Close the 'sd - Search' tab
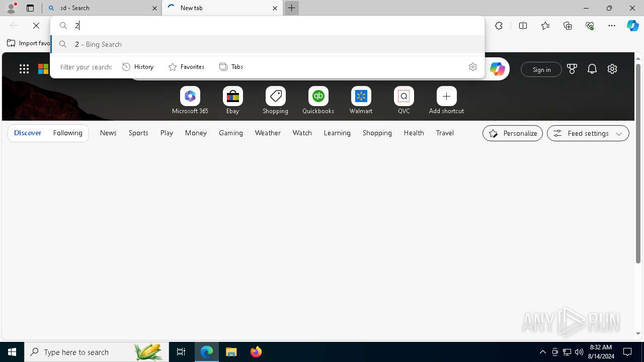Viewport: 644px width, 362px height. 154,8
